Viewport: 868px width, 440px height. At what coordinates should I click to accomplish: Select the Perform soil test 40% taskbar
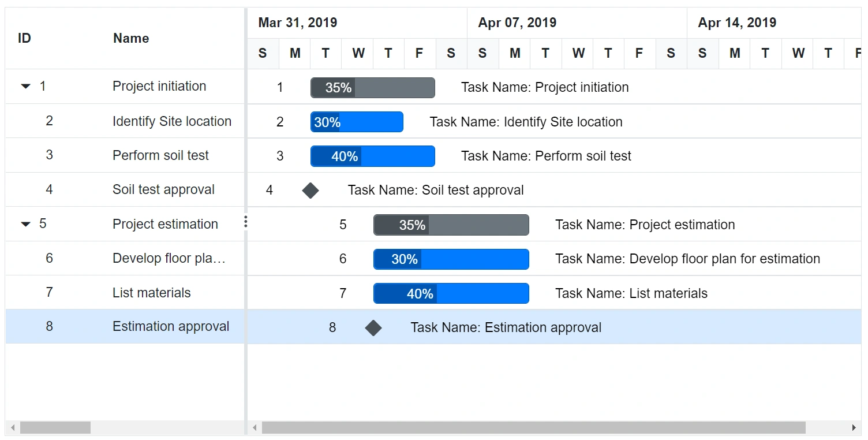tap(373, 156)
